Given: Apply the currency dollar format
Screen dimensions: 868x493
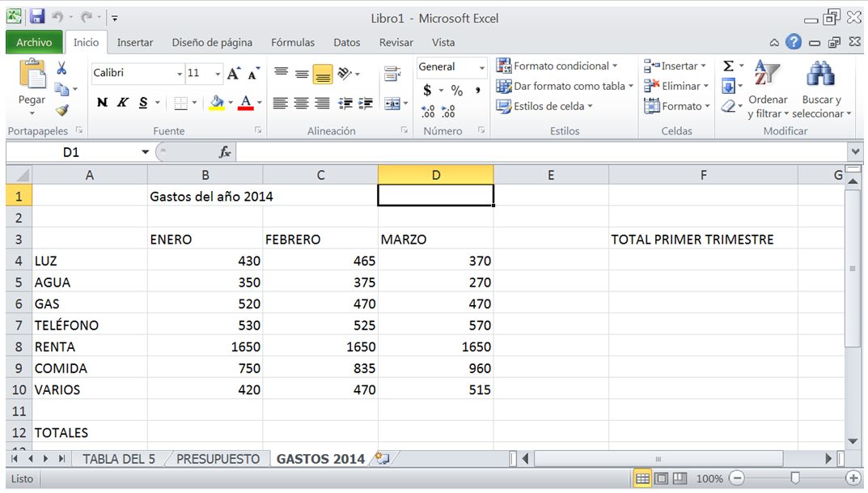Looking at the screenshot, I should [x=427, y=90].
